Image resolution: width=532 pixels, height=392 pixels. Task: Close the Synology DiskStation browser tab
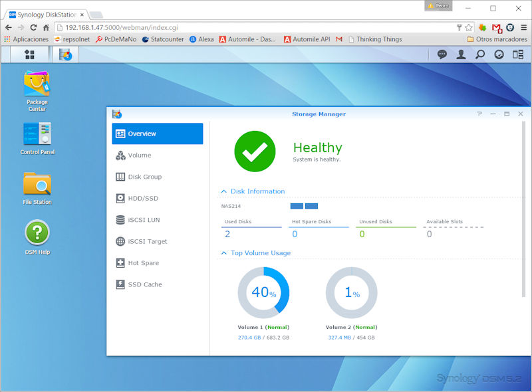82,15
